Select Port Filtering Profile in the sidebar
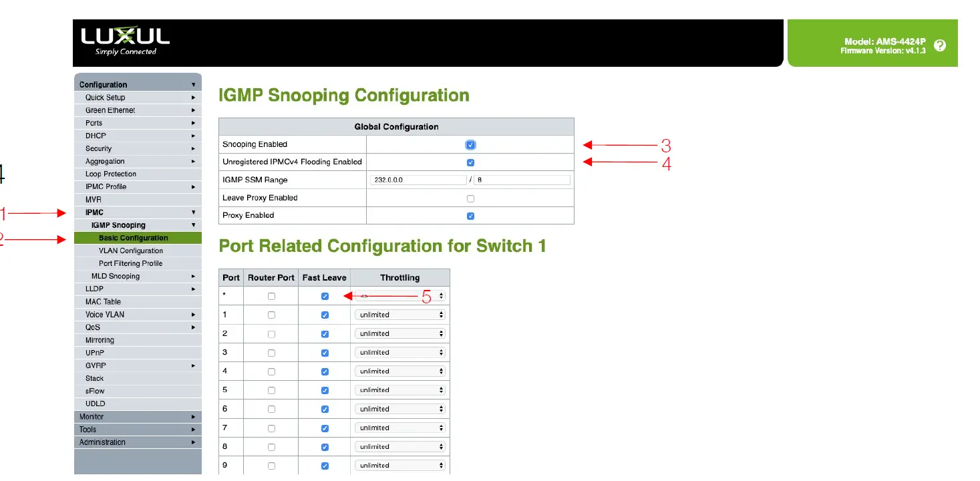 pyautogui.click(x=138, y=263)
